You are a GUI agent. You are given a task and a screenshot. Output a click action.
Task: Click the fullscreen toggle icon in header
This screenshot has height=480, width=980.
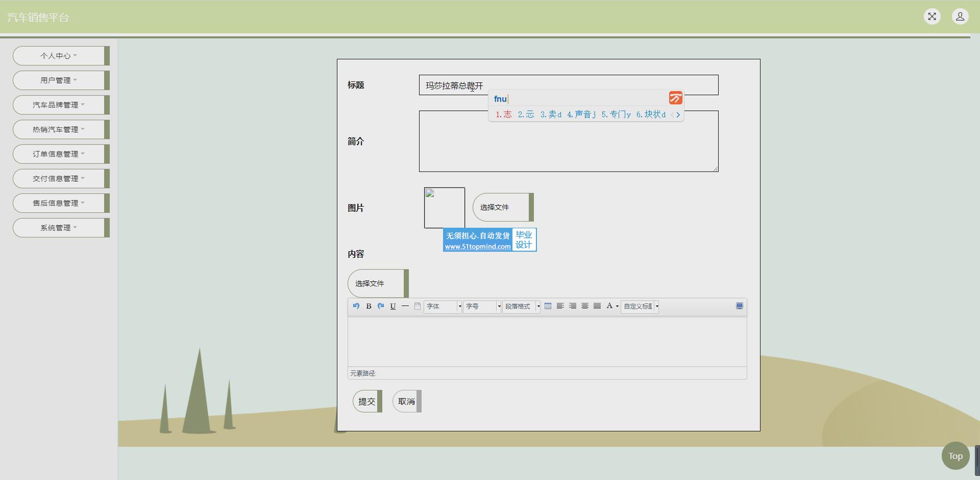932,17
